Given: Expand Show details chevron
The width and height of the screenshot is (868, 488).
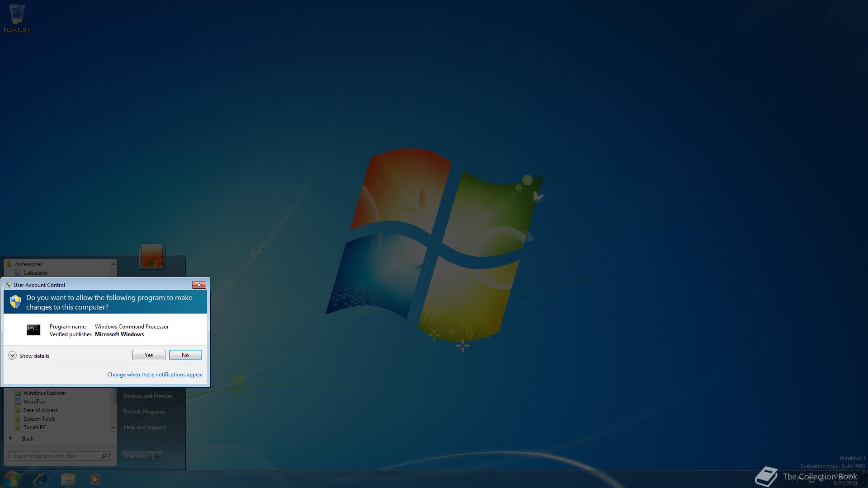Looking at the screenshot, I should click(12, 356).
